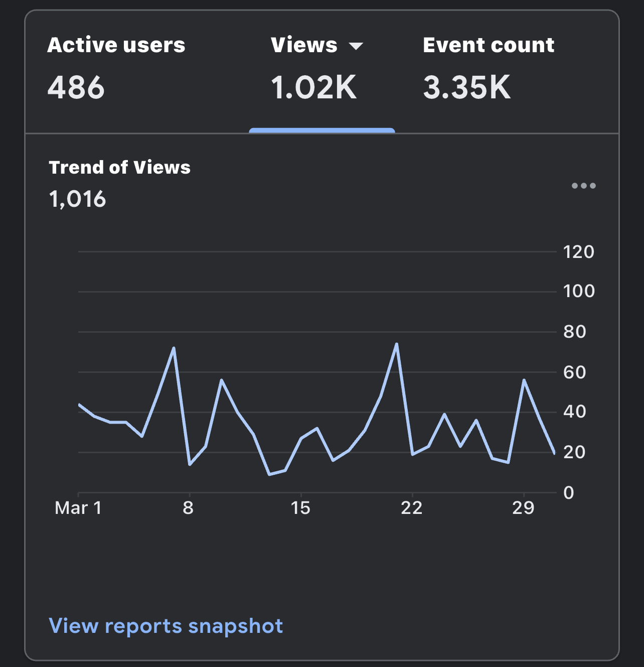Click the Mar 1 axis label
Image resolution: width=644 pixels, height=667 pixels.
tap(78, 508)
